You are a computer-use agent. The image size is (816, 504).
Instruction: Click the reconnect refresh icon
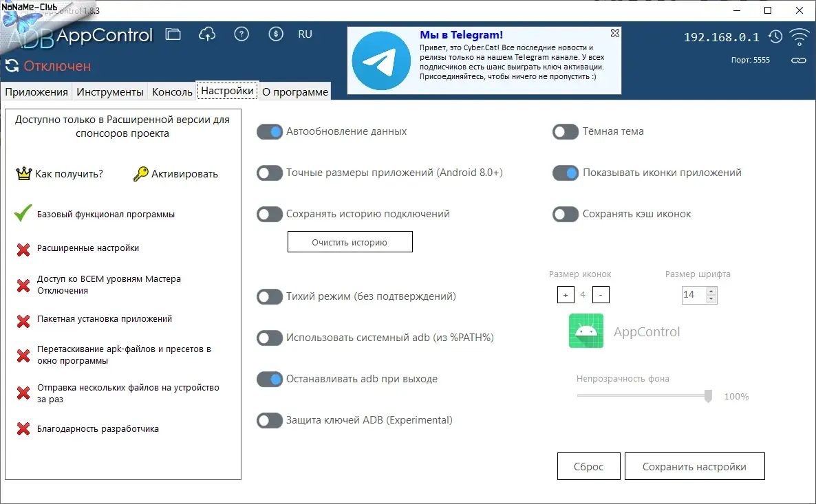[12, 66]
